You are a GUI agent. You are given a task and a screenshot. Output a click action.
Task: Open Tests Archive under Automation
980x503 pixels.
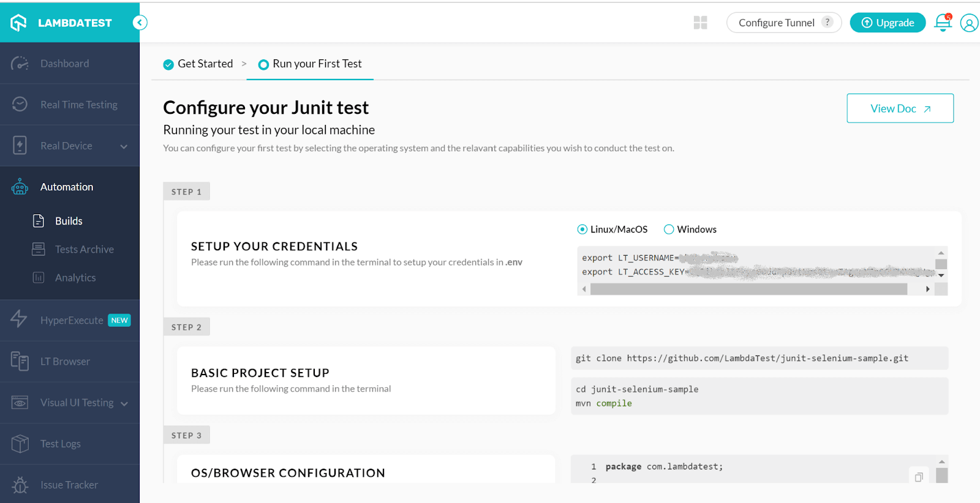pyautogui.click(x=84, y=249)
